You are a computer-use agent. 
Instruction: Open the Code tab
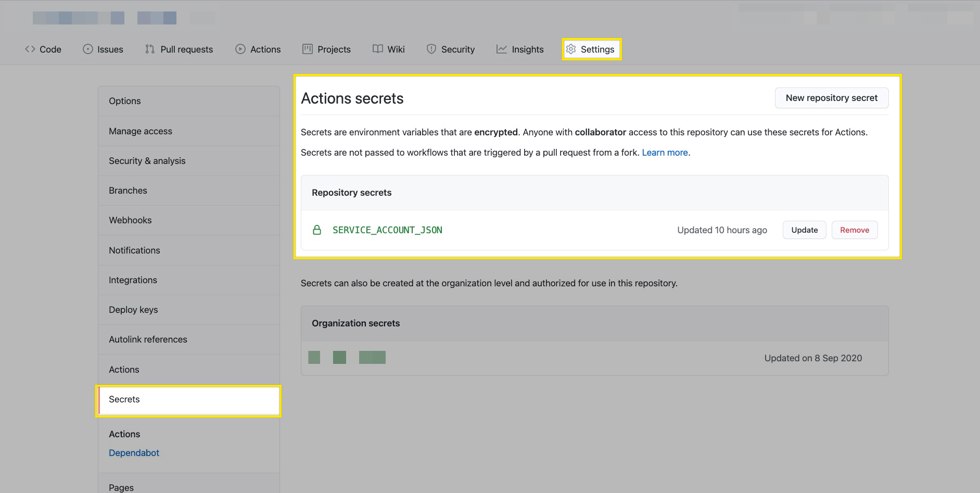(x=43, y=49)
